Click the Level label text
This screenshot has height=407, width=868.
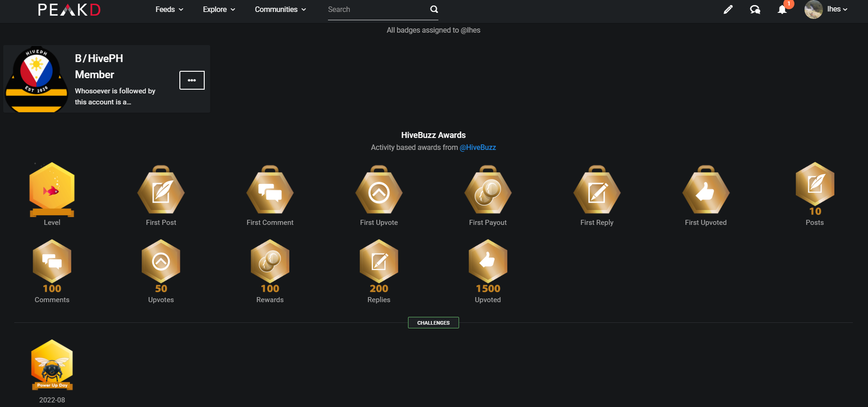[x=52, y=223]
